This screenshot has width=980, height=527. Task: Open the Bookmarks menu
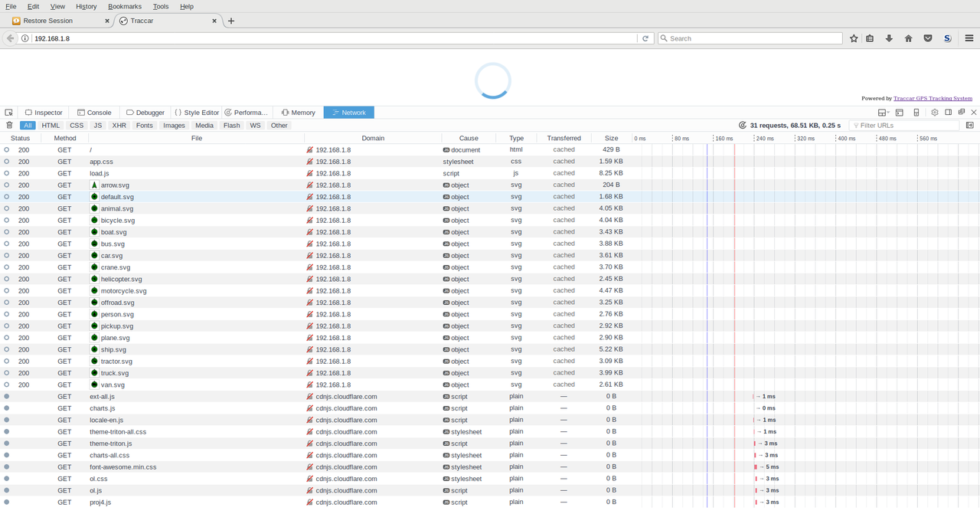point(125,6)
